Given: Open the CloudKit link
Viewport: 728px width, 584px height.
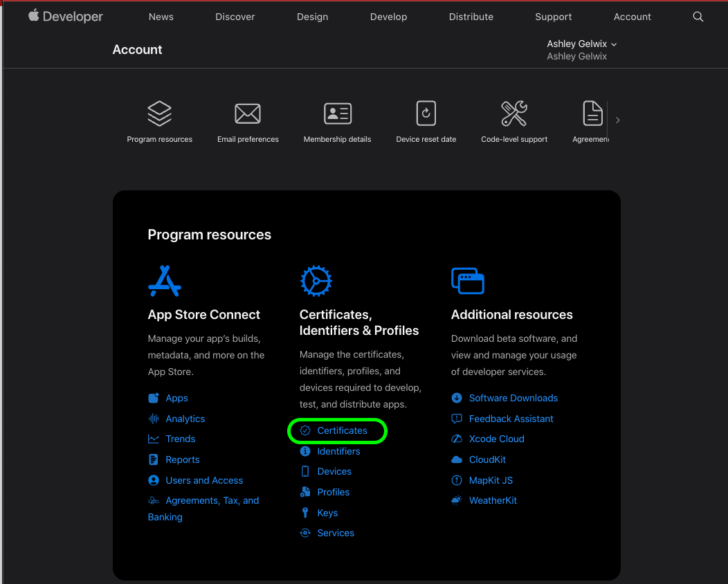Looking at the screenshot, I should point(487,459).
